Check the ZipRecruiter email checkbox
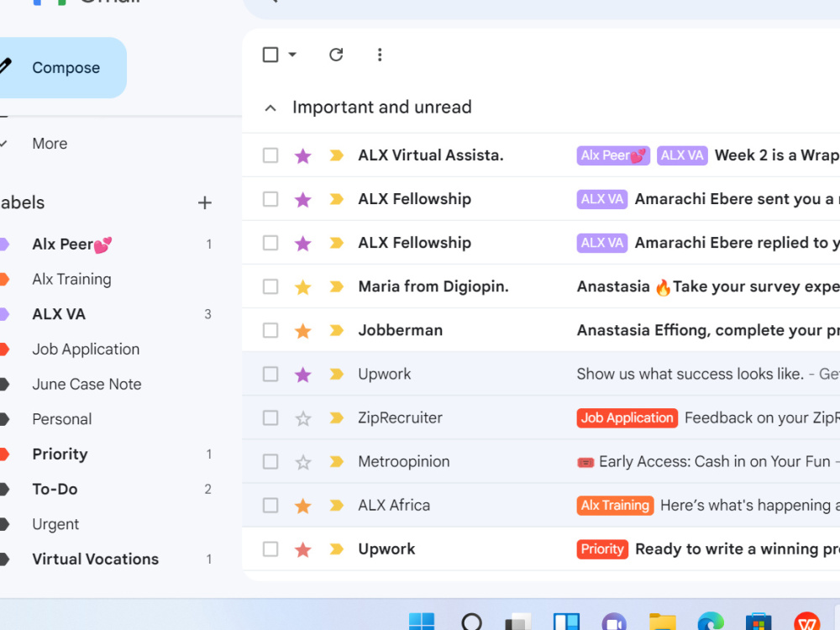This screenshot has height=630, width=840. (x=270, y=417)
